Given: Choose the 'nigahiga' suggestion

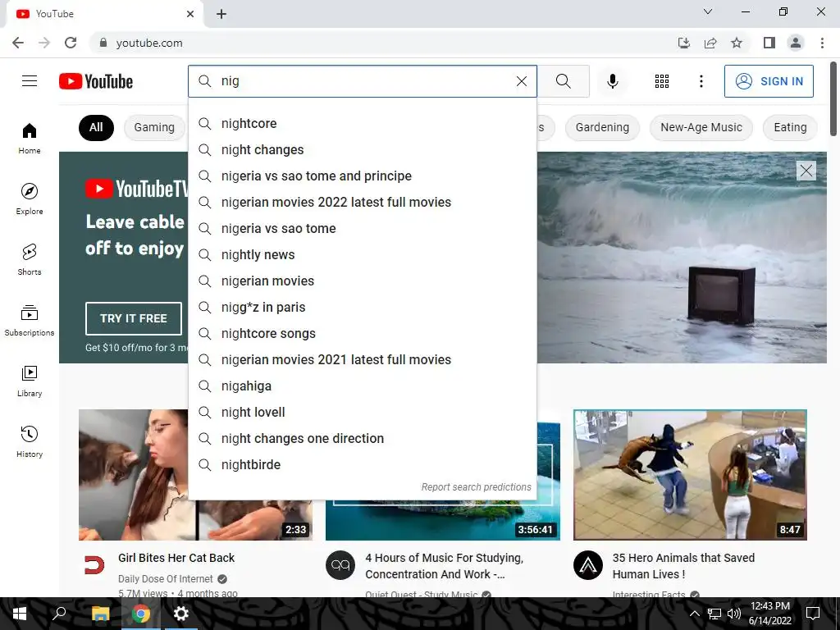Looking at the screenshot, I should tap(362, 386).
